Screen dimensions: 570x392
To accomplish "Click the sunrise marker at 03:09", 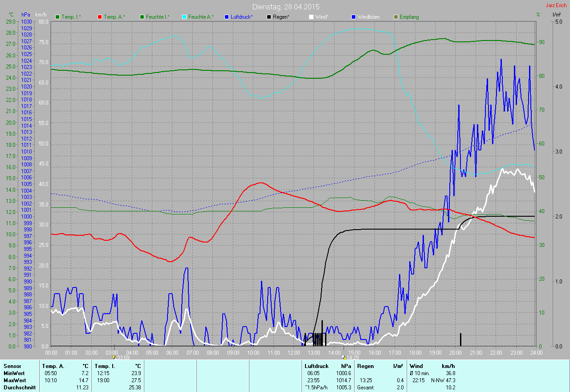I will coord(114,357).
